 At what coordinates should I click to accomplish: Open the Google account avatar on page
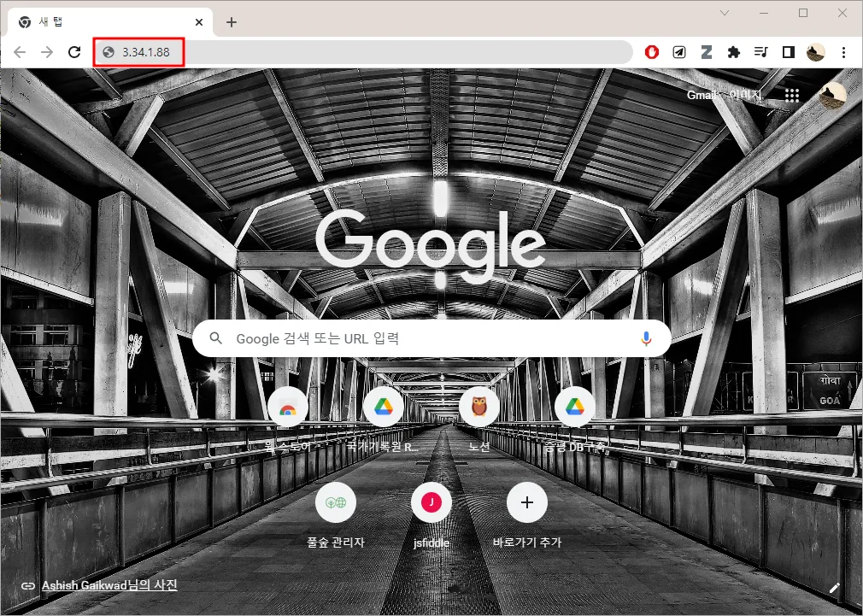click(x=832, y=95)
